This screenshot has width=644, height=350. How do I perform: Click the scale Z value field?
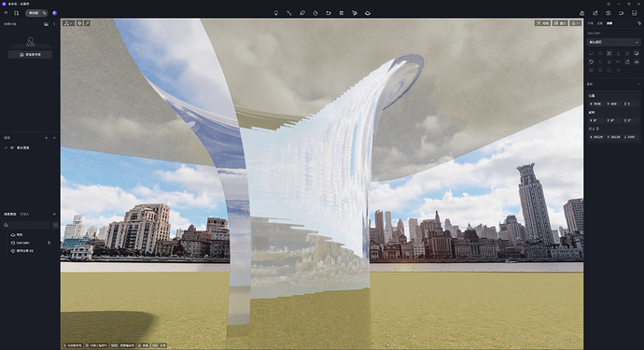click(630, 137)
